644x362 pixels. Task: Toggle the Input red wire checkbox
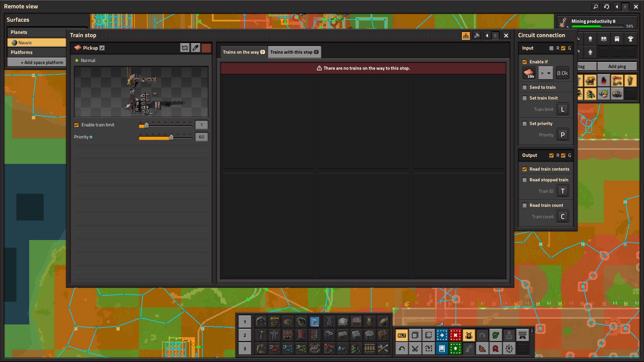point(551,48)
